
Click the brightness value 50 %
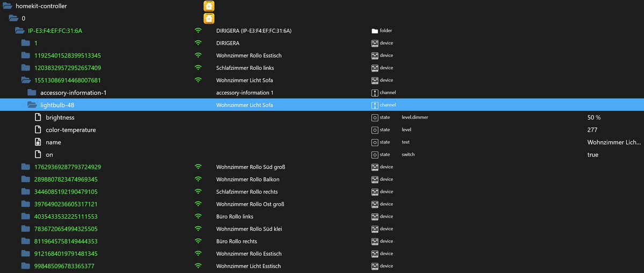594,118
